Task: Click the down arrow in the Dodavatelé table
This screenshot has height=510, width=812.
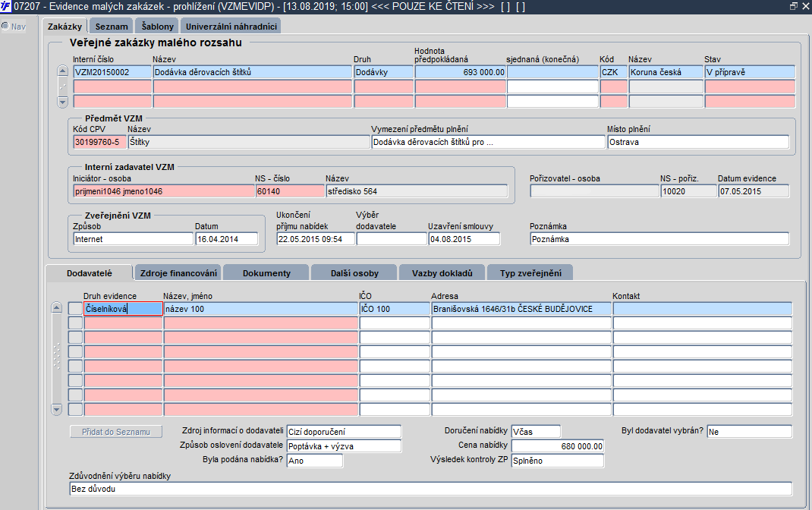Action: [57, 410]
